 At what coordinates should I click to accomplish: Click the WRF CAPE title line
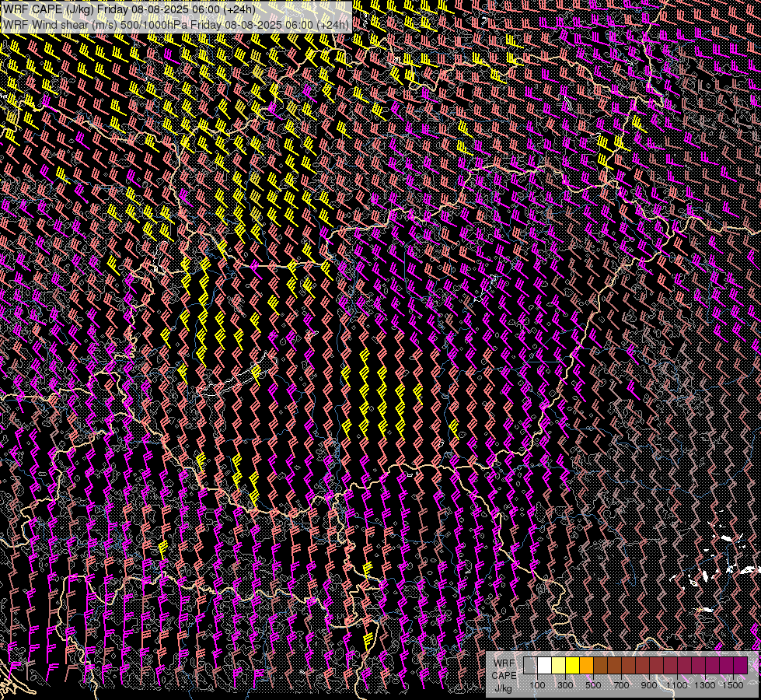pos(129,9)
